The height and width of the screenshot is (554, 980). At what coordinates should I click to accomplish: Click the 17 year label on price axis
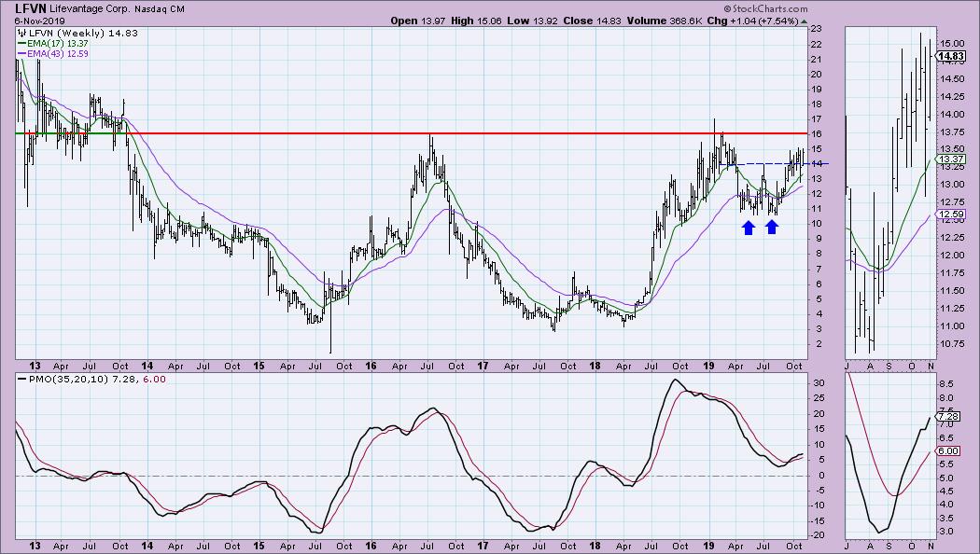tap(483, 366)
